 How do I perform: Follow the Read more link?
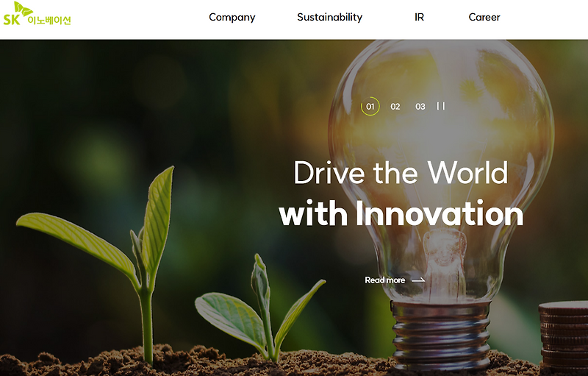tap(385, 280)
